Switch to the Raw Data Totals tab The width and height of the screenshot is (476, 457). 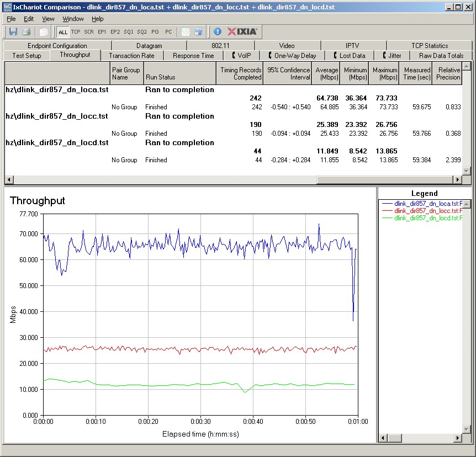pyautogui.click(x=441, y=56)
